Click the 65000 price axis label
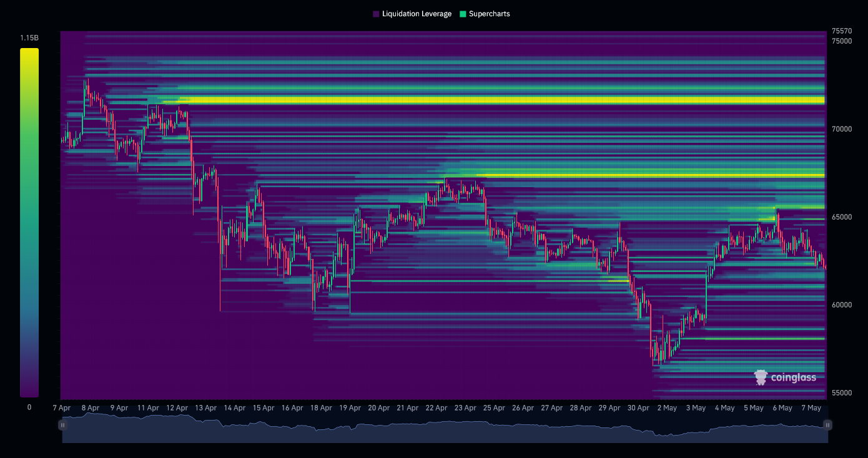Screen dimensions: 868x458 coord(842,217)
